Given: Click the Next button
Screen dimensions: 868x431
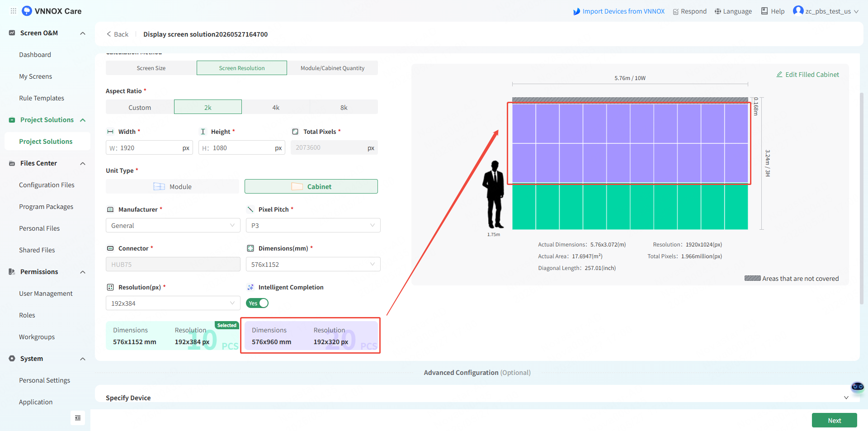Looking at the screenshot, I should 834,420.
